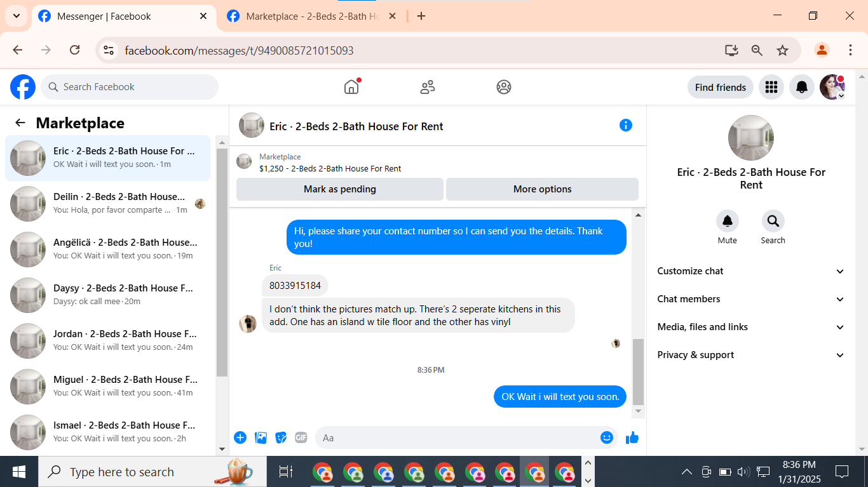Click the chat list scrollbar
This screenshot has height=487, width=868.
(x=222, y=263)
